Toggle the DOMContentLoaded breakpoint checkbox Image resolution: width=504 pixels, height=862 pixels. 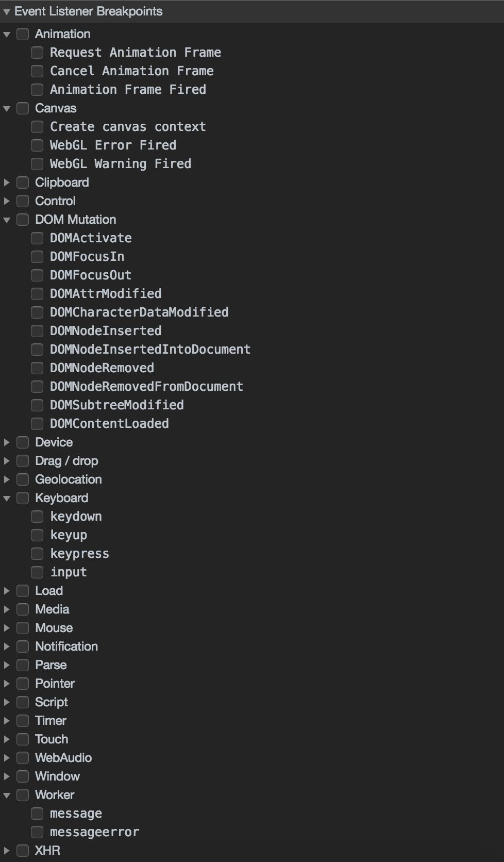pos(37,424)
